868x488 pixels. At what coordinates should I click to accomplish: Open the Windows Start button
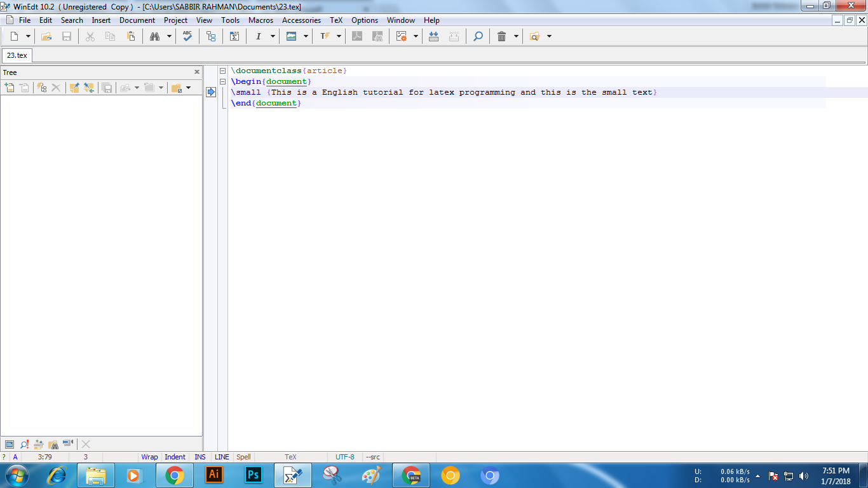16,475
